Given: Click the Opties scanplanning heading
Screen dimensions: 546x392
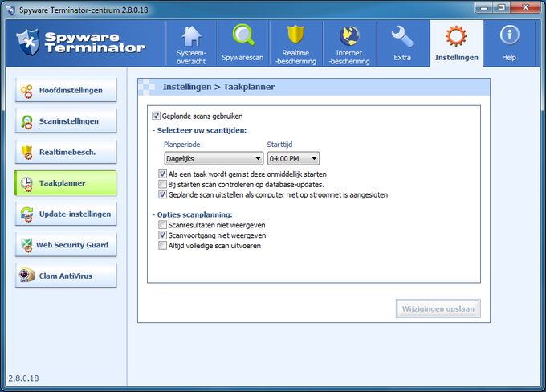Looking at the screenshot, I should (x=194, y=214).
